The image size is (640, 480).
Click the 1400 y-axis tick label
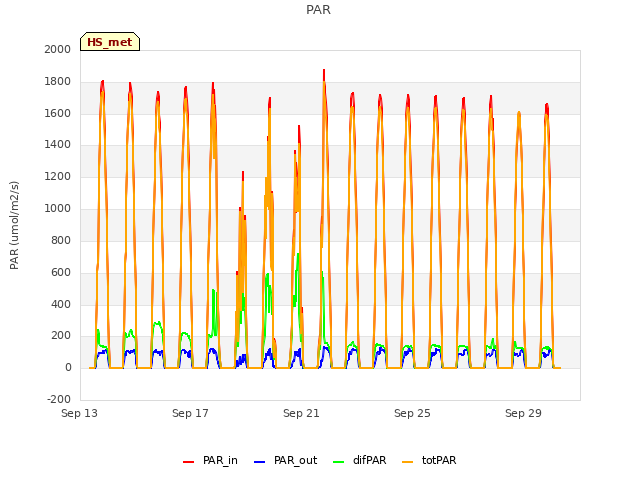tap(58, 144)
